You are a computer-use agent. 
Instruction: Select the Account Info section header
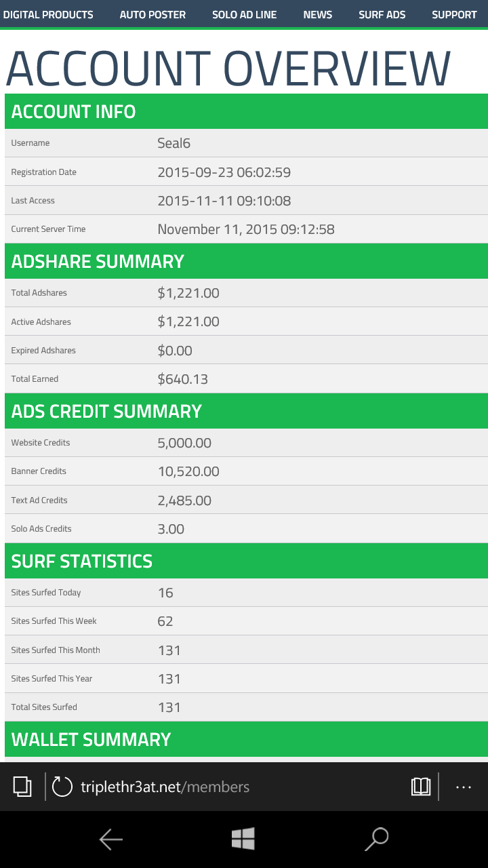click(73, 112)
